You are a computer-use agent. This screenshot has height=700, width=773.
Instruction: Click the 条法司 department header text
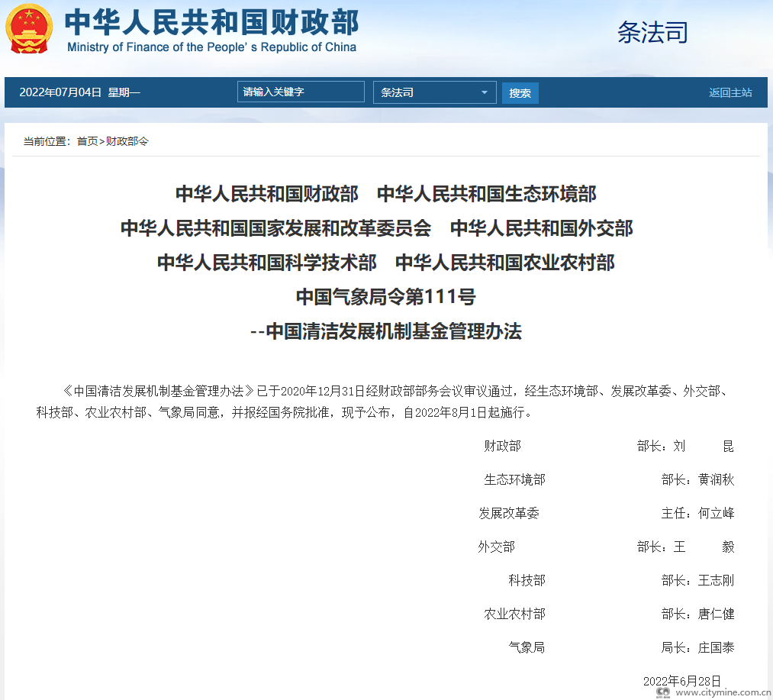652,32
